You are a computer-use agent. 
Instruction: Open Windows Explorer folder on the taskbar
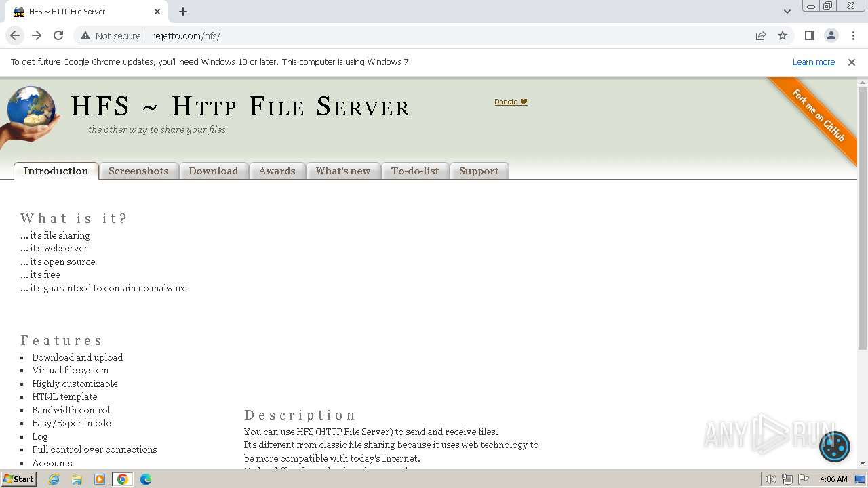tap(77, 479)
